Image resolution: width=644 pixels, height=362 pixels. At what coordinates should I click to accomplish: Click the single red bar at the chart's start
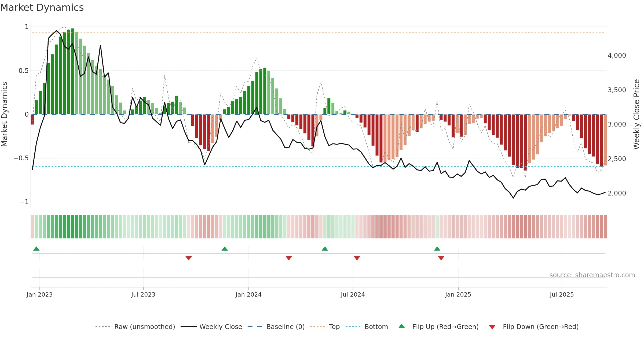pos(32,119)
